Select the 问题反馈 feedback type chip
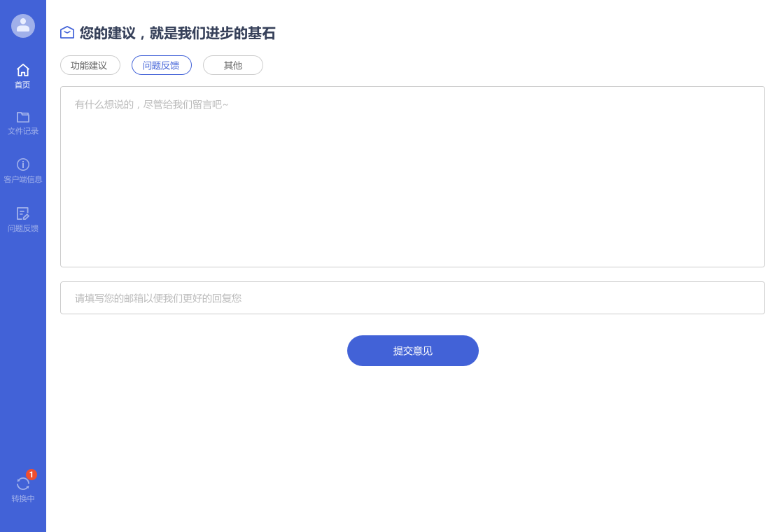Image resolution: width=784 pixels, height=532 pixels. tap(161, 65)
